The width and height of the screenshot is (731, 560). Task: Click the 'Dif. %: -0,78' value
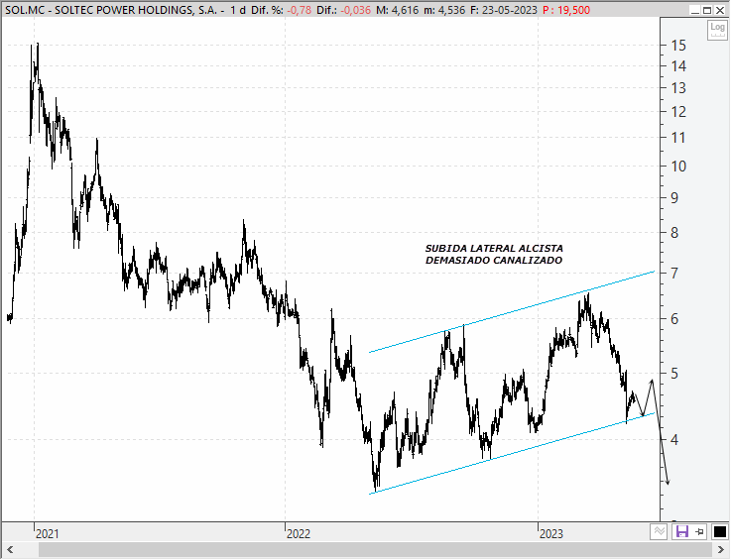coord(281,10)
